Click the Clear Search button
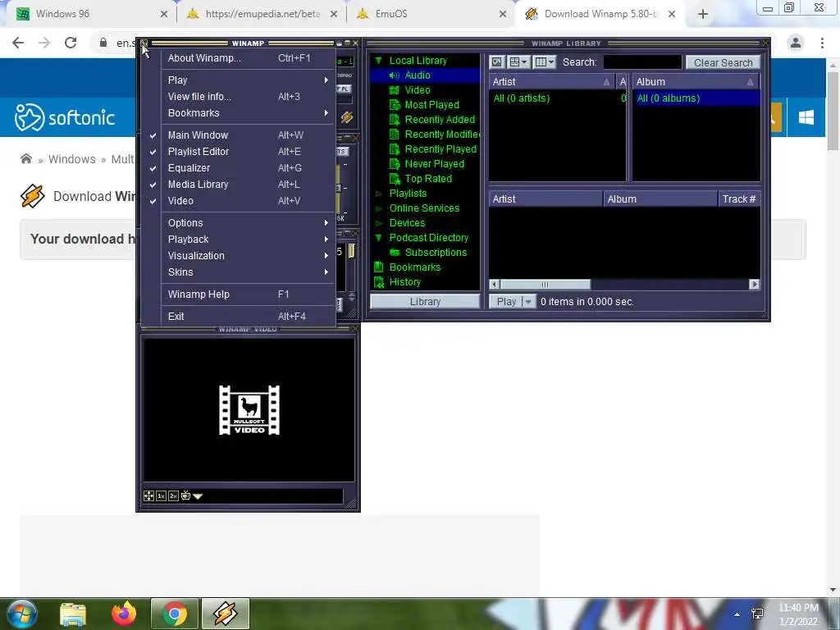 point(724,62)
